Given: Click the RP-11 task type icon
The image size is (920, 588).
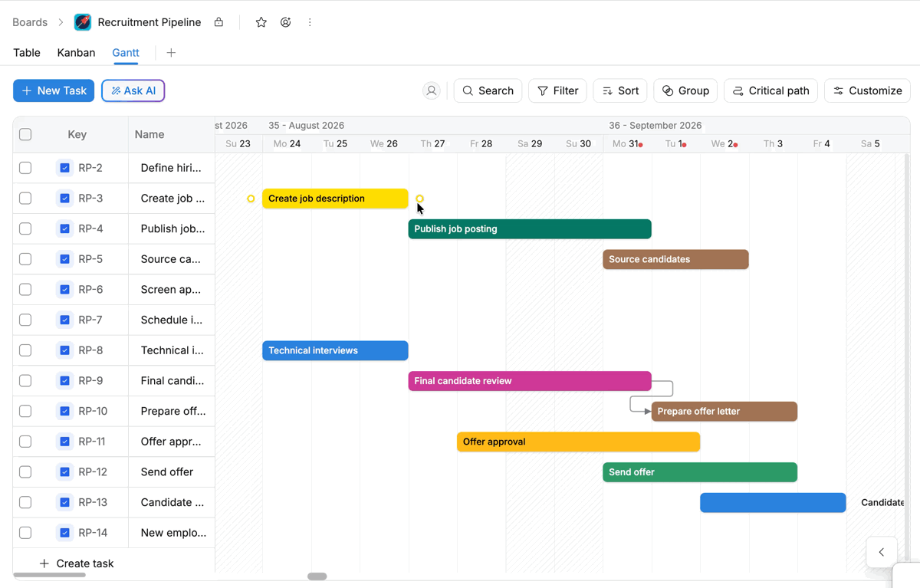Looking at the screenshot, I should click(64, 442).
